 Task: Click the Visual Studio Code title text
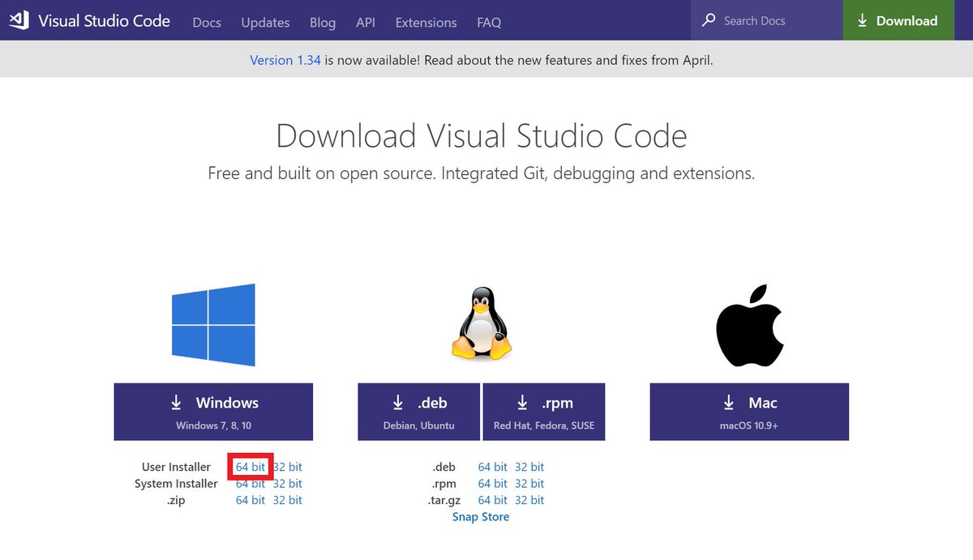click(x=104, y=20)
